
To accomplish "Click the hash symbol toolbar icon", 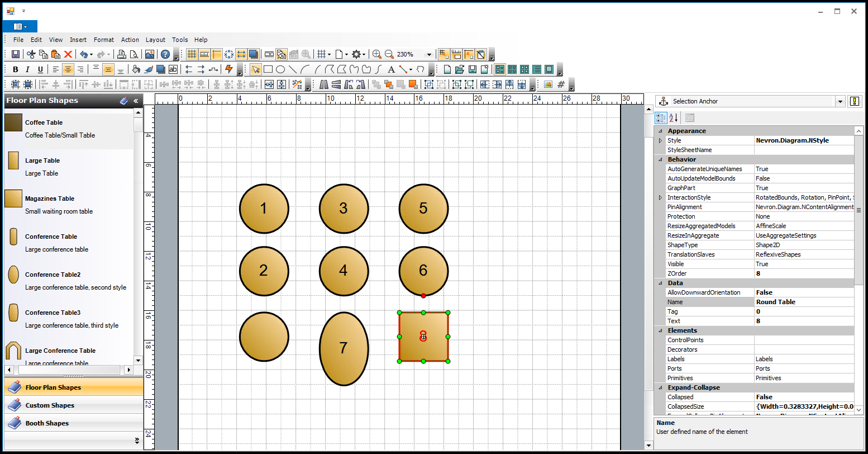I will coord(561,84).
